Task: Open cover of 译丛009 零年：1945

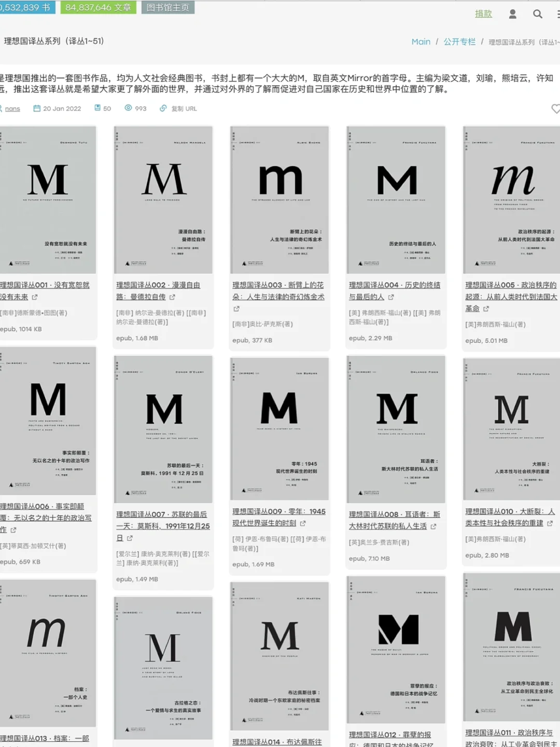Action: pos(279,428)
